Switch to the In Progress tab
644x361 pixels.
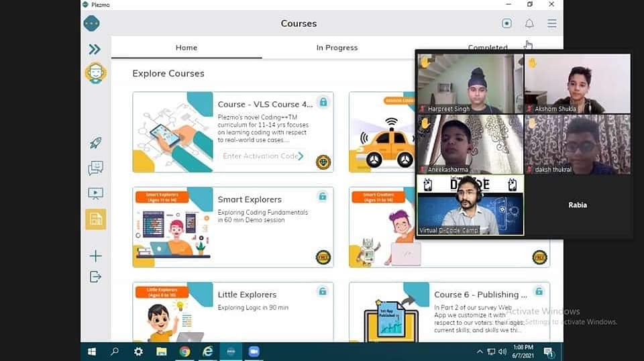tap(337, 48)
